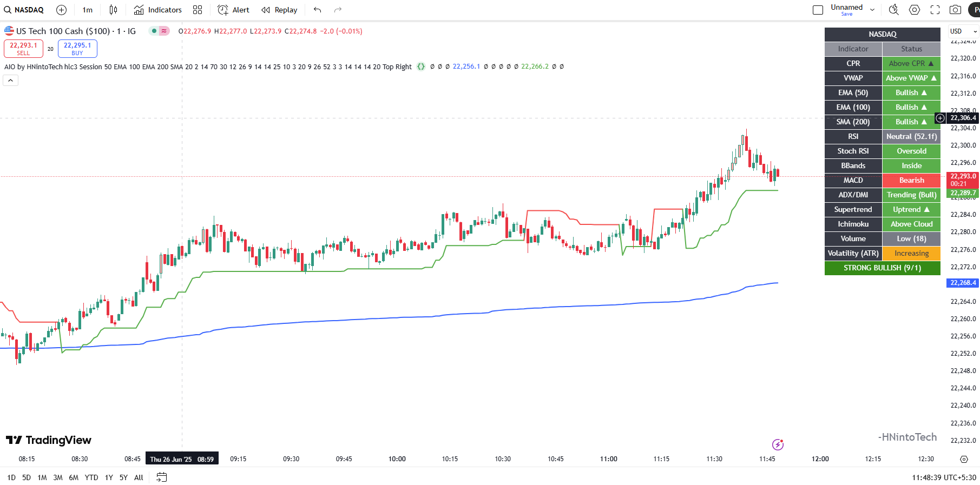980x485 pixels.
Task: Click the 22,268.4 blue price label
Action: (x=963, y=283)
